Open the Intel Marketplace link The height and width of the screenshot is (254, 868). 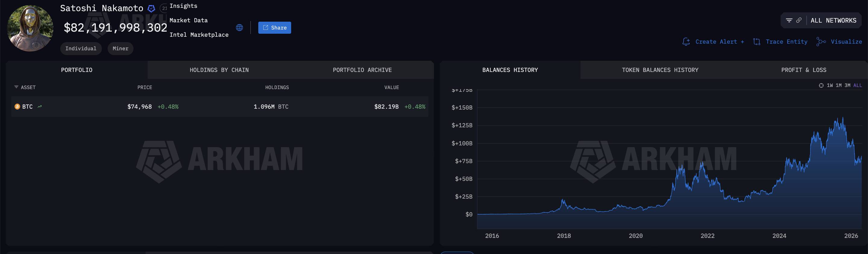[x=199, y=35]
